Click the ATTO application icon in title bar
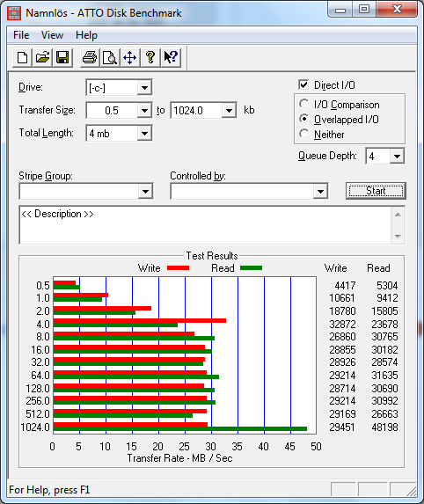This screenshot has width=424, height=504. click(x=14, y=13)
